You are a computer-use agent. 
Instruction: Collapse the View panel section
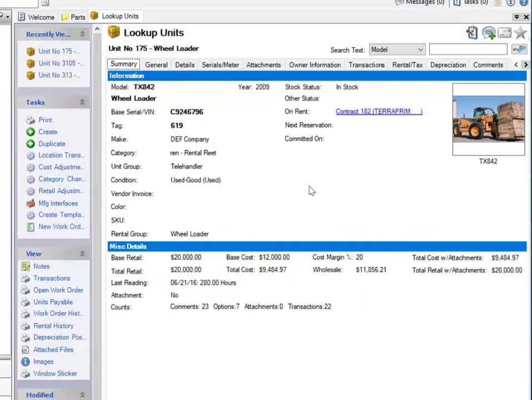pyautogui.click(x=82, y=254)
